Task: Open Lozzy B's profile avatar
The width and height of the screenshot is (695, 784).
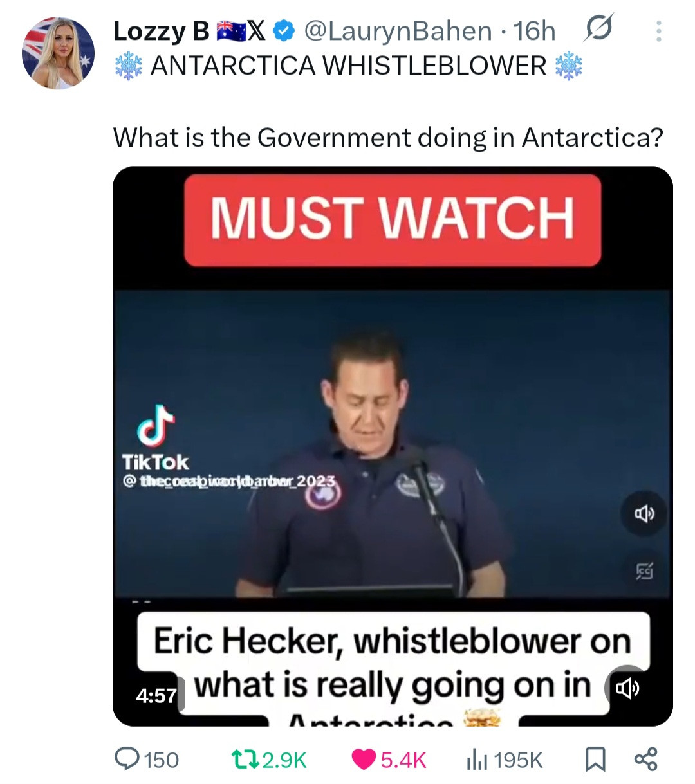Action: point(59,53)
